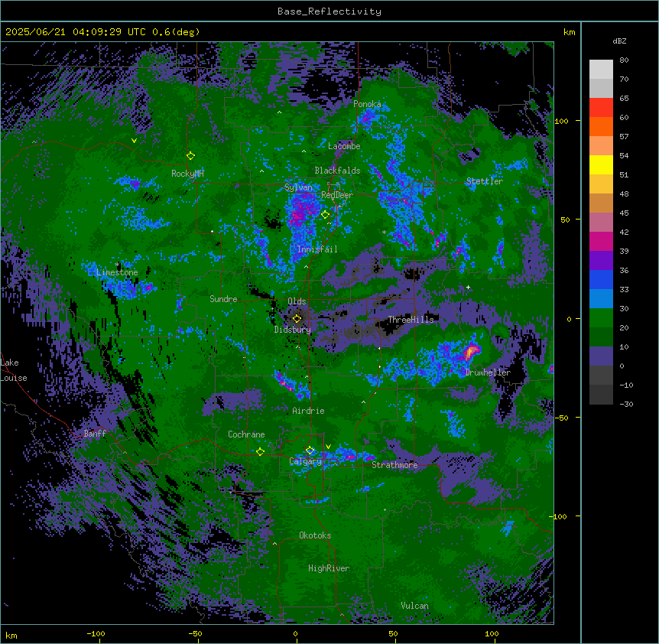Click the Airdrie city label
Screen dimensions: 659x644
(x=308, y=411)
